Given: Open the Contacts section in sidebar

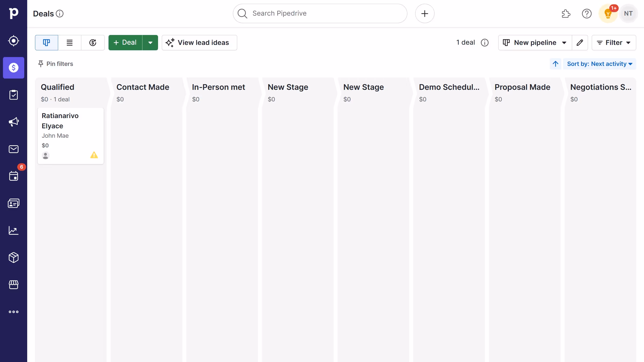Looking at the screenshot, I should 13,203.
